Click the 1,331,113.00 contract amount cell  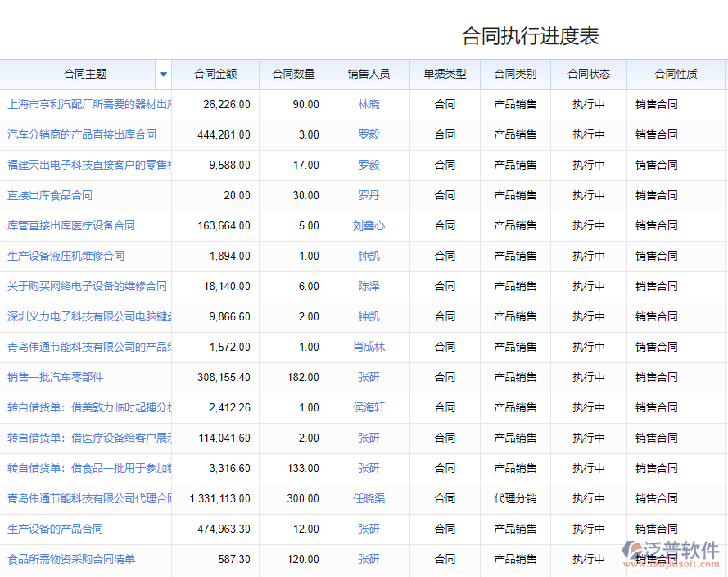(x=219, y=498)
